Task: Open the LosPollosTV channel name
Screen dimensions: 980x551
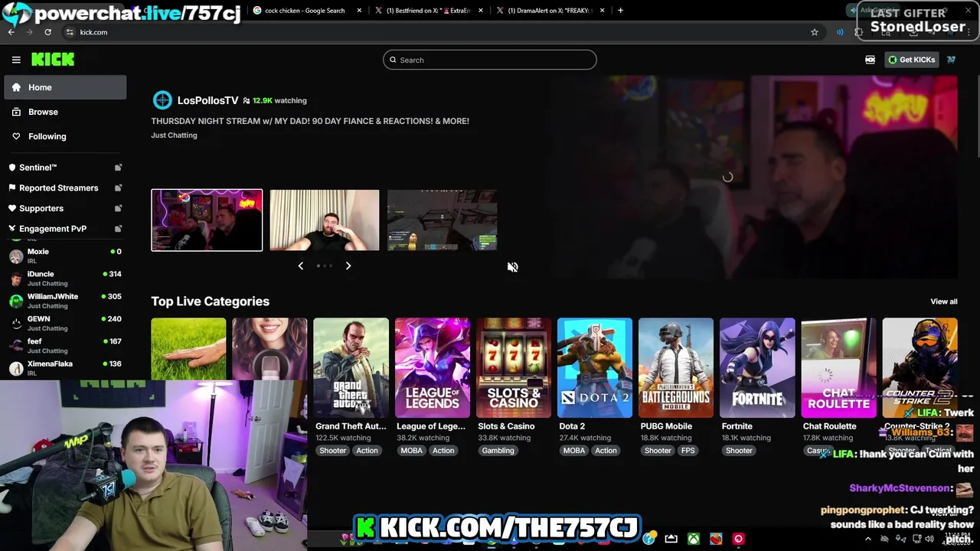Action: click(207, 100)
